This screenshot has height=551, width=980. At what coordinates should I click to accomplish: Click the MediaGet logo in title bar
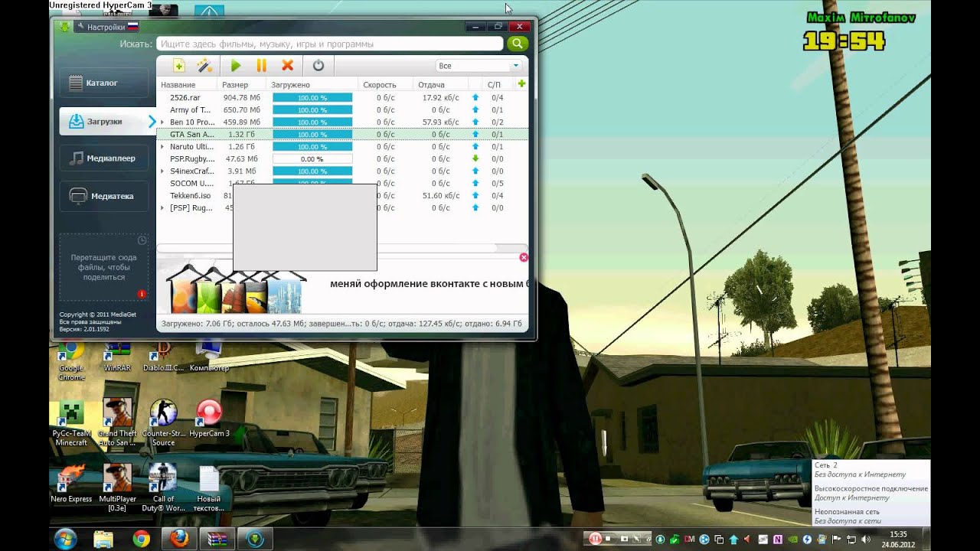[64, 27]
